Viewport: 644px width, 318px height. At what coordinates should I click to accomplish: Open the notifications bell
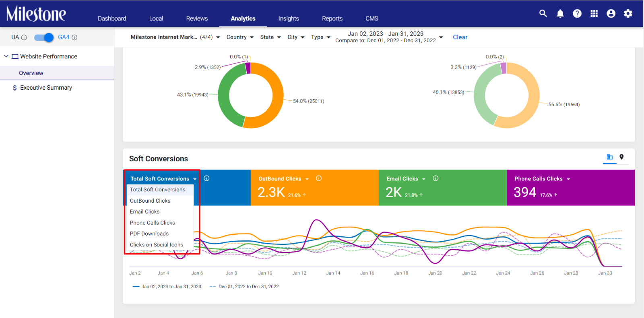point(560,14)
